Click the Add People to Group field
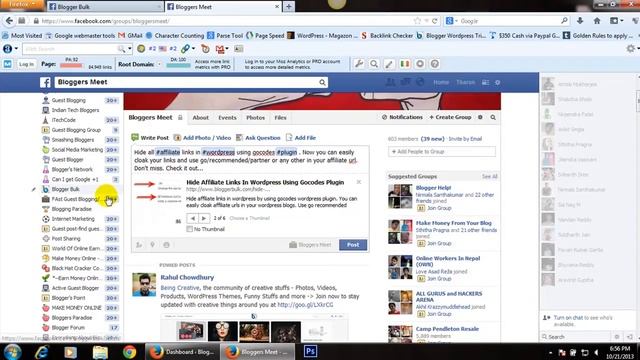 coord(442,151)
